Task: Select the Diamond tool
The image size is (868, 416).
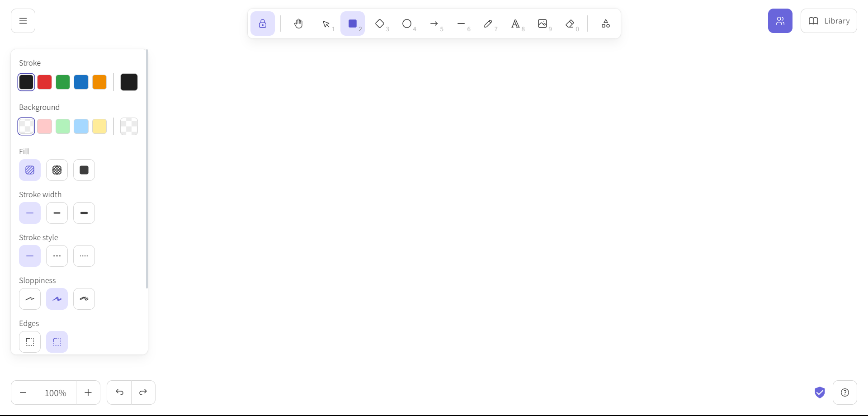Action: point(380,24)
